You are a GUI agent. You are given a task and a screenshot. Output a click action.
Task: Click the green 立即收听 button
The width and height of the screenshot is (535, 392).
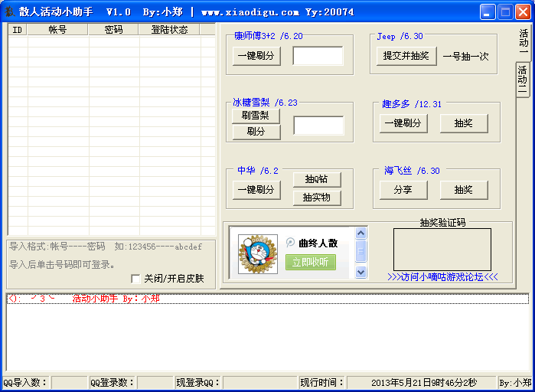click(x=311, y=262)
